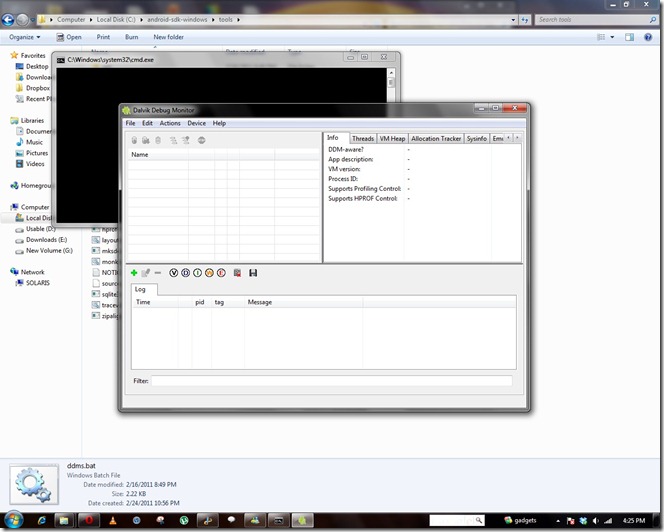Click the Export Log floppy disk icon
The image size is (664, 532).
(x=253, y=273)
